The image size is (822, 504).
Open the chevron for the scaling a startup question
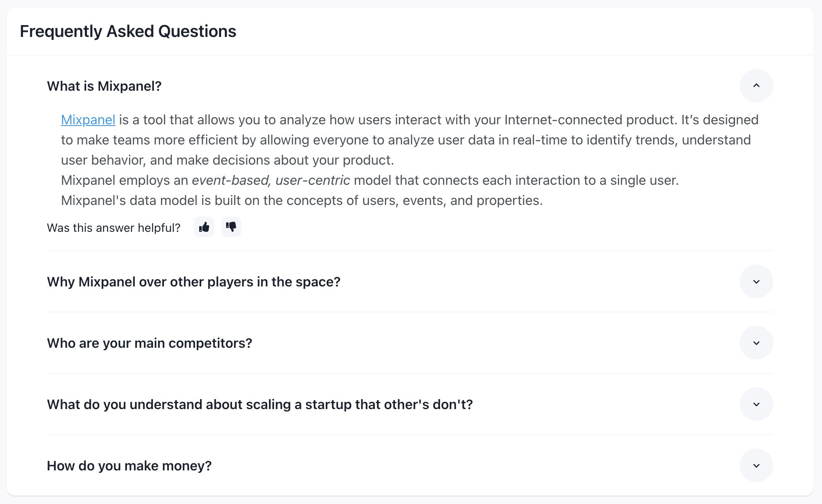click(756, 404)
